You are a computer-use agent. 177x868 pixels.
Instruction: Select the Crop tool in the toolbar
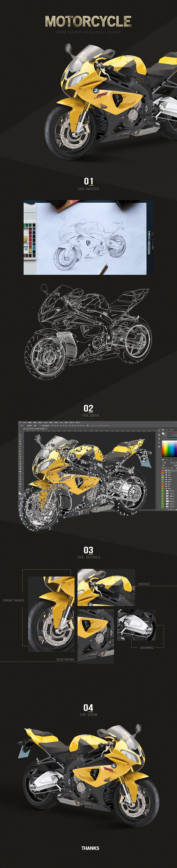tap(20, 441)
